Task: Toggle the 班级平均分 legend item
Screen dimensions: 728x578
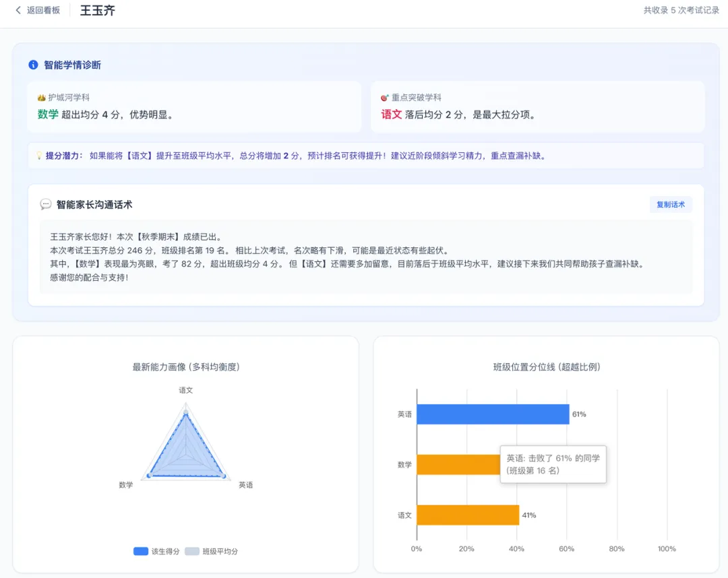Action: pos(211,551)
